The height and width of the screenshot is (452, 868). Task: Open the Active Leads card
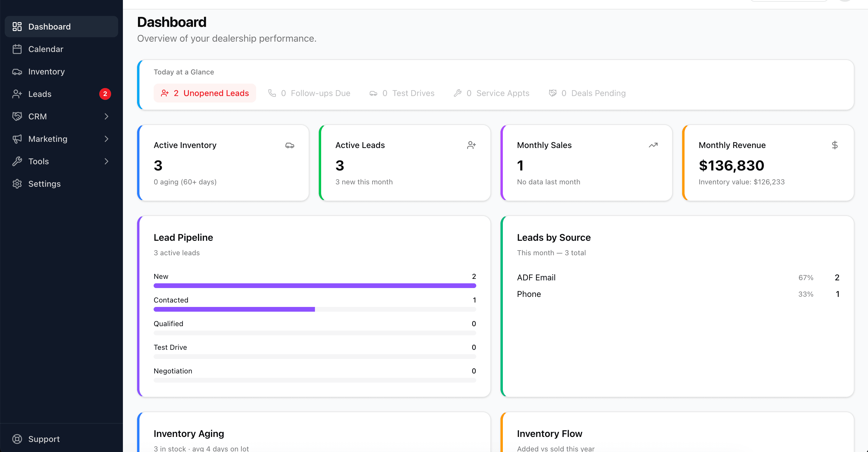click(405, 163)
